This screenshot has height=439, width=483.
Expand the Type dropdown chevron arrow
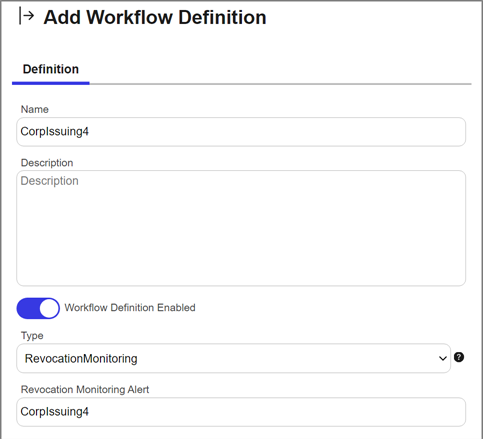(443, 359)
